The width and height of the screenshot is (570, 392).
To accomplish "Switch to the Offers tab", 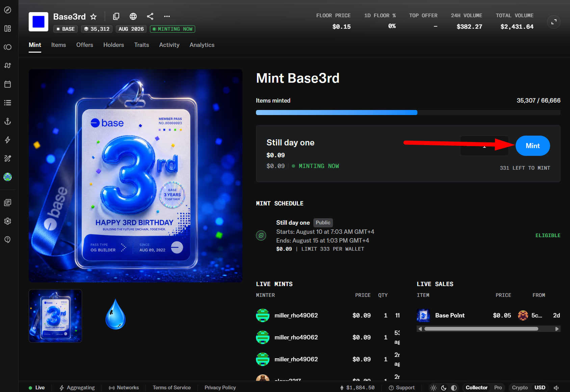I will [85, 45].
